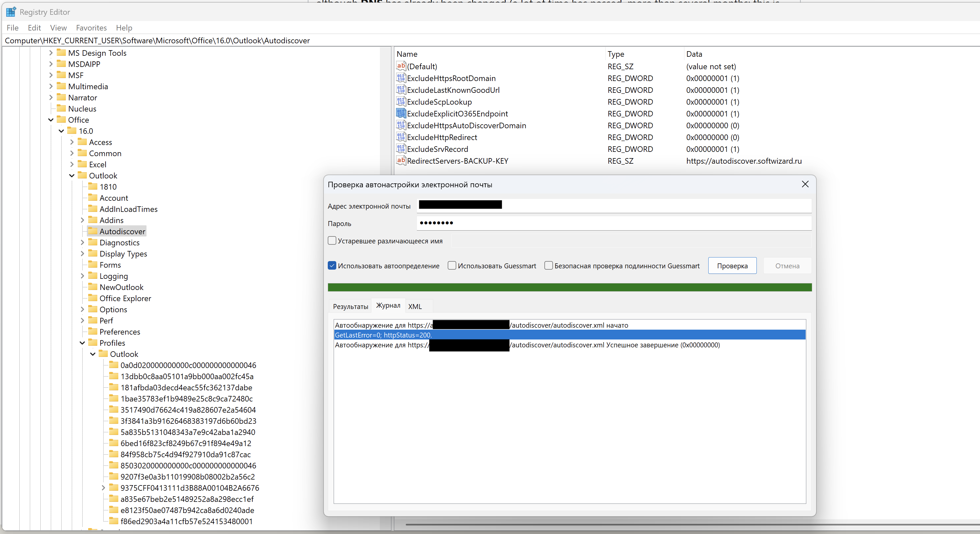Viewport: 980px width, 534px height.
Task: Expand the Access tree node
Action: click(x=71, y=142)
